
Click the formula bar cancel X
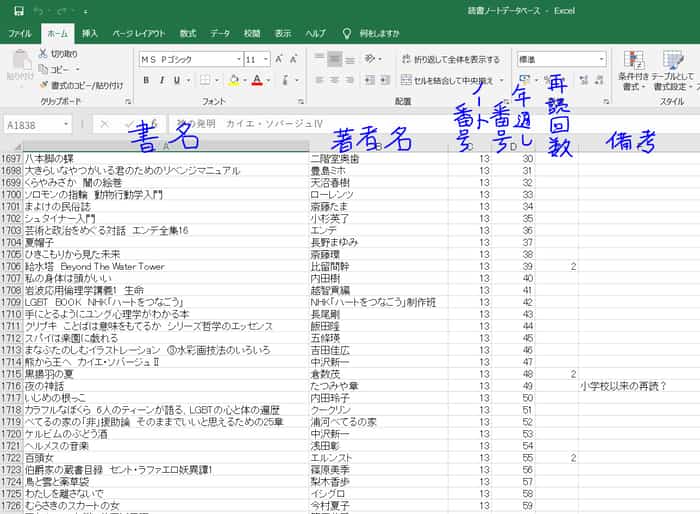[x=104, y=124]
